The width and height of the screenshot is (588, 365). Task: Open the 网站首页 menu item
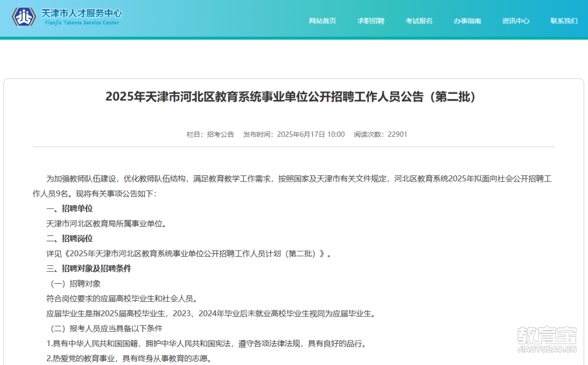click(322, 21)
